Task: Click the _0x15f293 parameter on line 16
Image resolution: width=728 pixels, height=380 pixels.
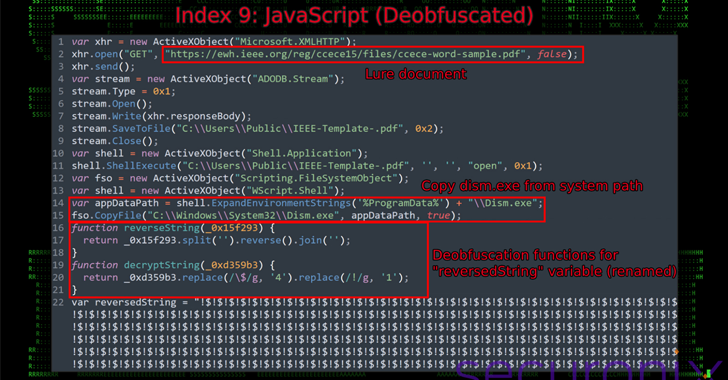Action: 231,228
